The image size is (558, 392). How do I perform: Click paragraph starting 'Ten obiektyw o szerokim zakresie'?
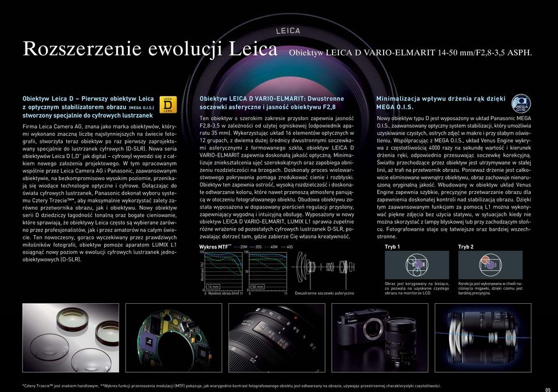point(277,177)
